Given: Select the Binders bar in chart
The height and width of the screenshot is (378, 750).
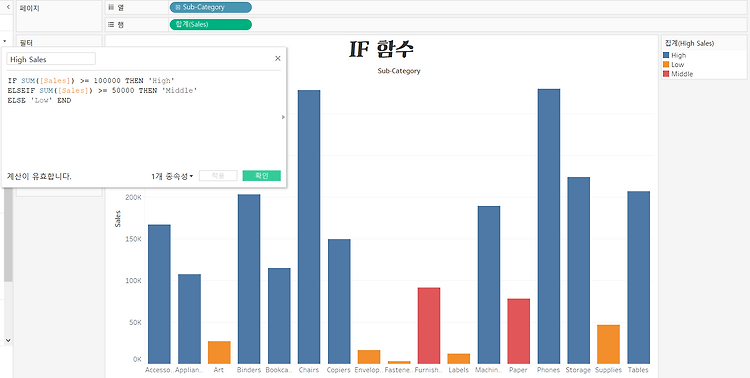Looking at the screenshot, I should [x=249, y=279].
